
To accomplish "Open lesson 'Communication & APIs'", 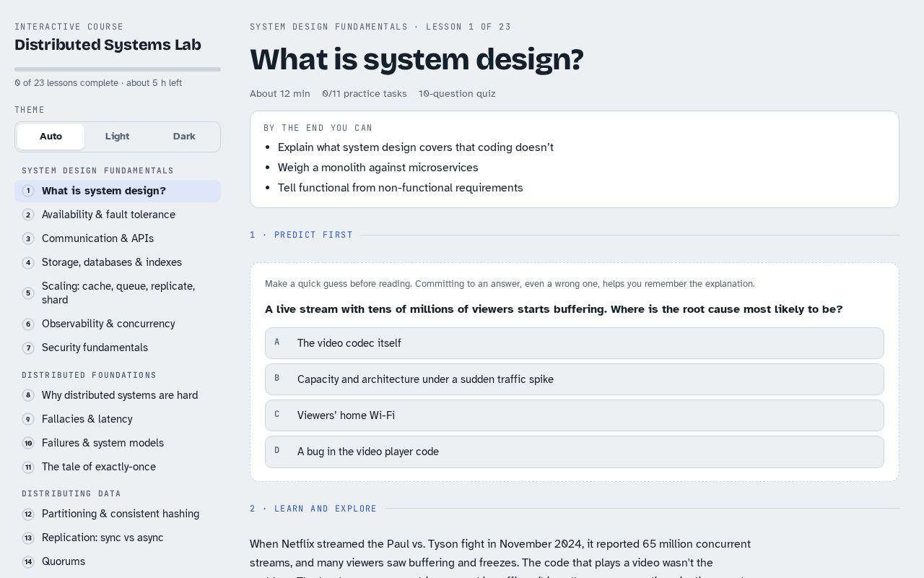I will pos(118,238).
